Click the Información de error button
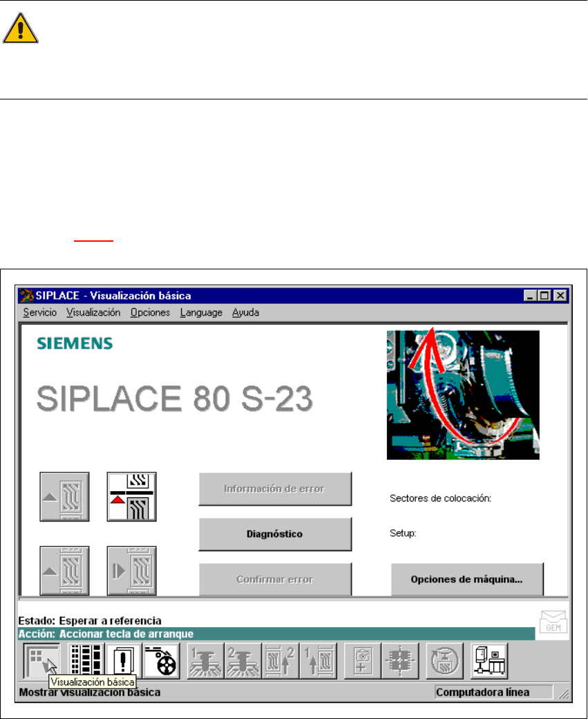 275,489
